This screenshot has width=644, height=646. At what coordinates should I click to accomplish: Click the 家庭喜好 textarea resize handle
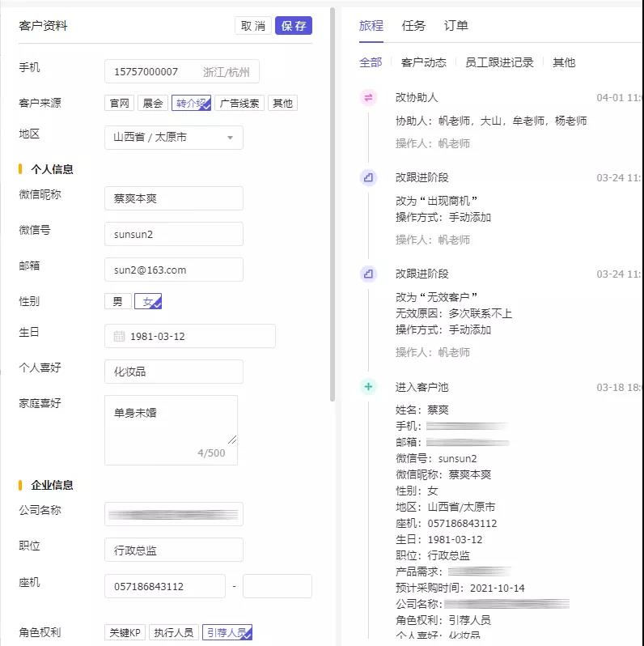(232, 440)
